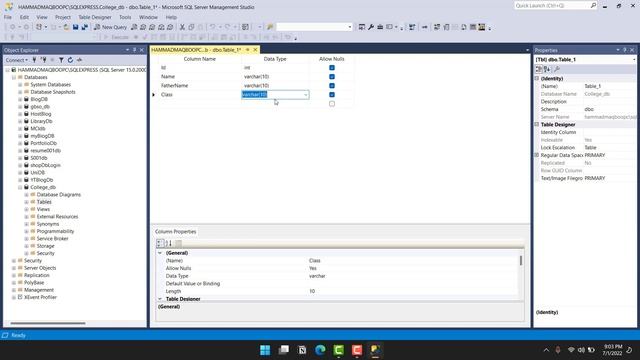Click the filter icon in Object Explorer
The width and height of the screenshot is (640, 360).
click(61, 60)
